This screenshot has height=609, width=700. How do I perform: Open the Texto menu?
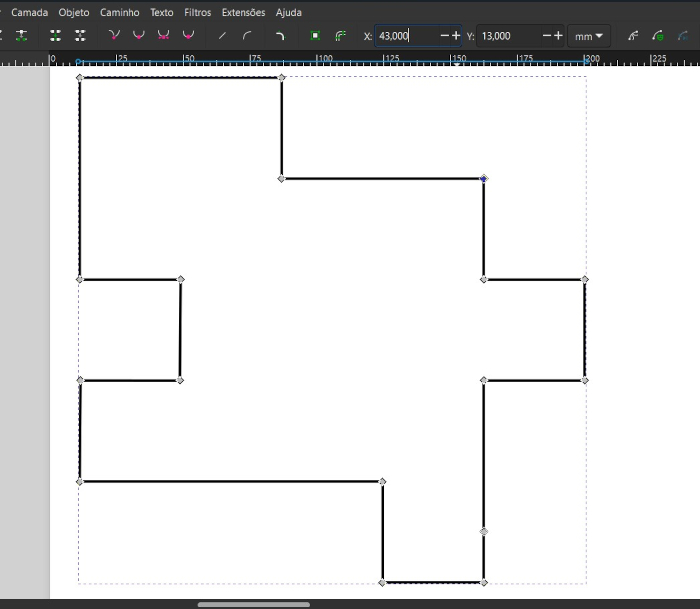pyautogui.click(x=162, y=13)
